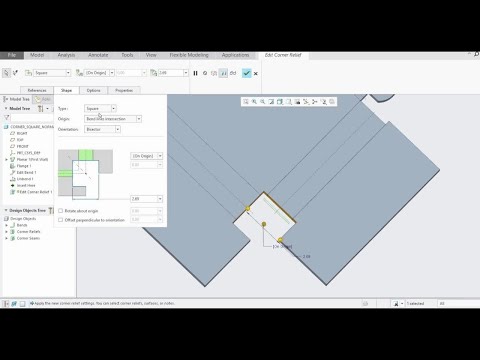Select Flange 1 in the model tree
Viewport: 480px width, 360px height.
click(x=24, y=166)
